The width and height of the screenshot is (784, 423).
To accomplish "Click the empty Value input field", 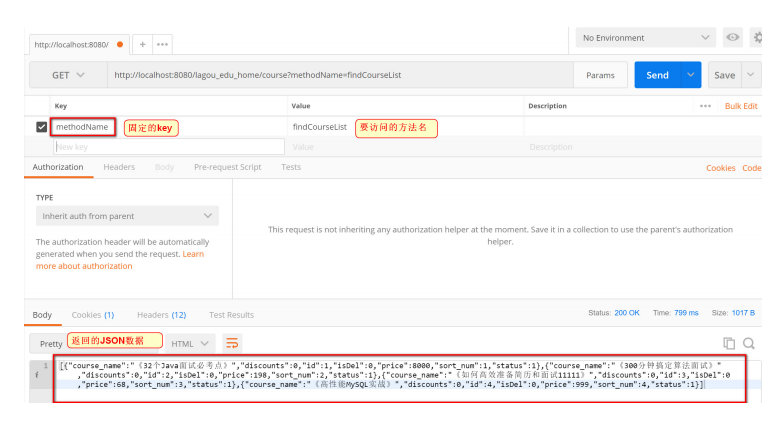I will coord(406,146).
